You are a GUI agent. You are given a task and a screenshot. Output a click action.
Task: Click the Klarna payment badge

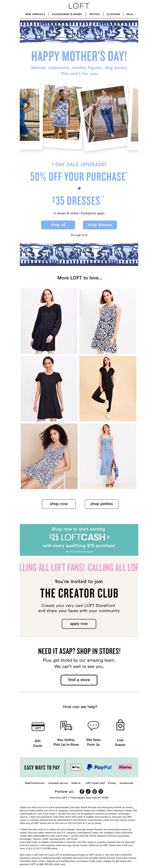[x=125, y=767]
